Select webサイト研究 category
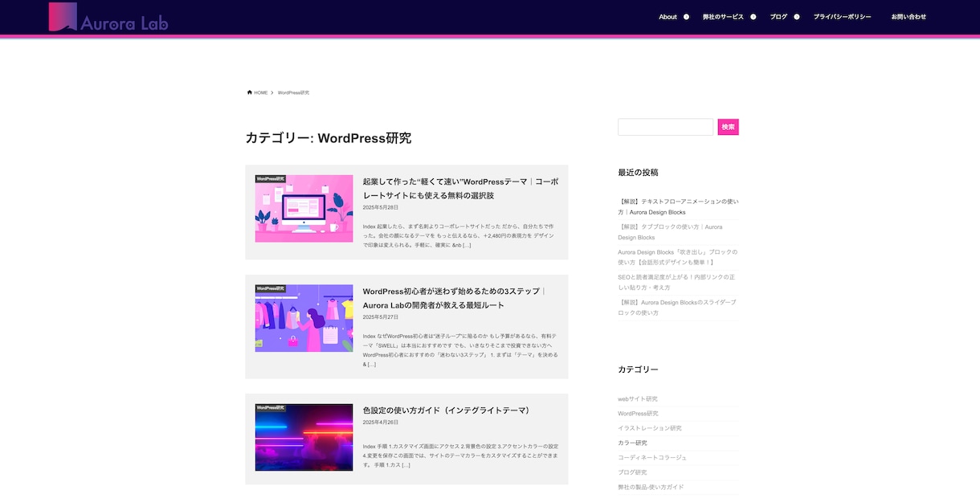The image size is (980, 498). [x=638, y=399]
